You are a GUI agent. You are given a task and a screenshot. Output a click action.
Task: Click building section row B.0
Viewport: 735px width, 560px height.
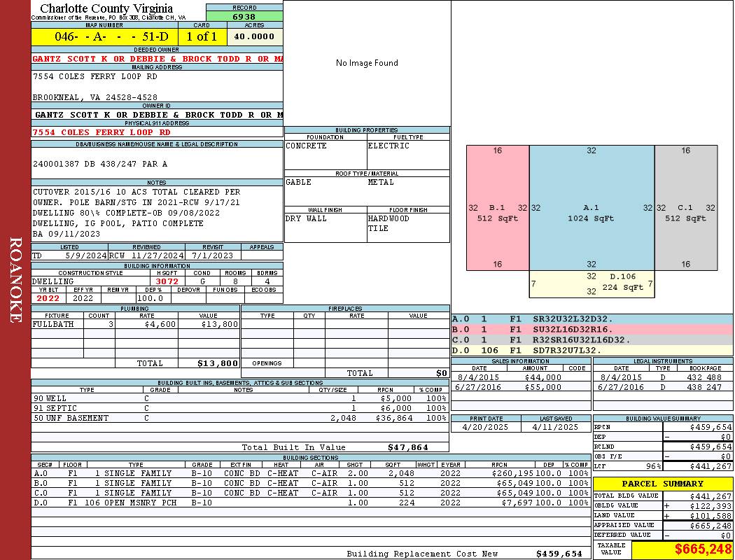pyautogui.click(x=311, y=483)
